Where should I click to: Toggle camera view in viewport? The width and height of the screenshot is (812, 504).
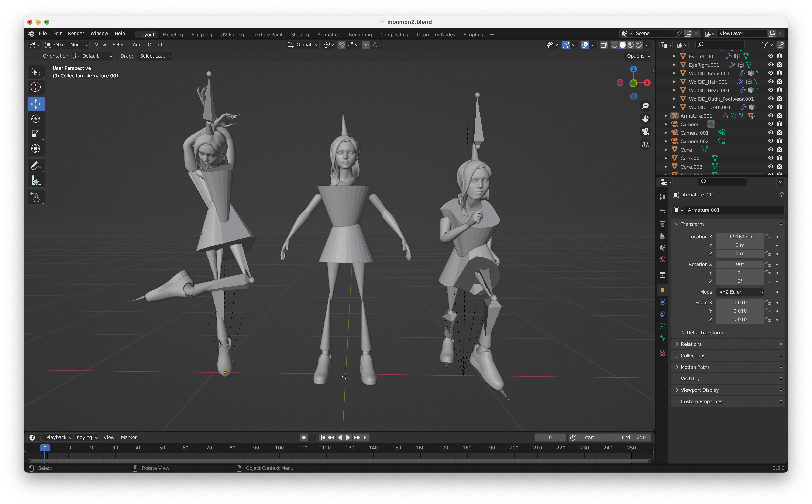645,132
